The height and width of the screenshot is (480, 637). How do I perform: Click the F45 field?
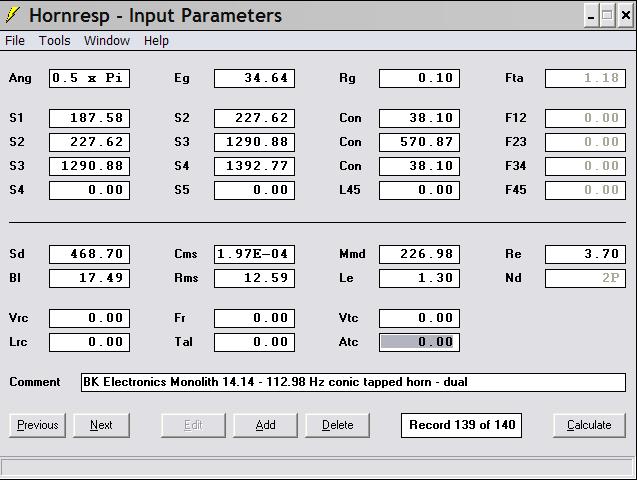[x=585, y=190]
